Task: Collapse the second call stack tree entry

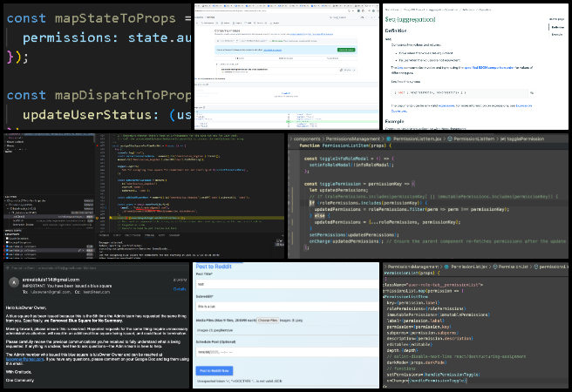Action: [6, 205]
